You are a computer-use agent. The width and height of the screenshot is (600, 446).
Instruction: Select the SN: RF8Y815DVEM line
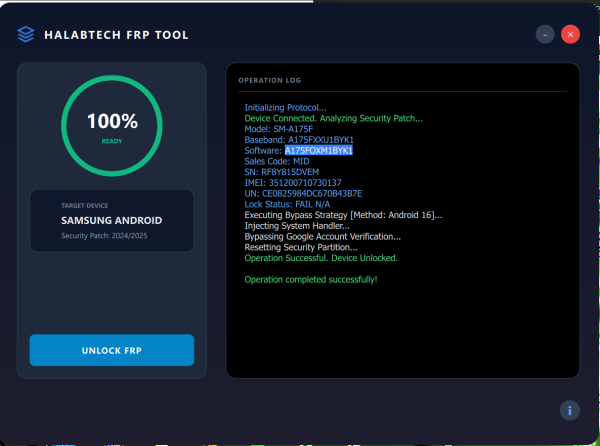coord(282,172)
